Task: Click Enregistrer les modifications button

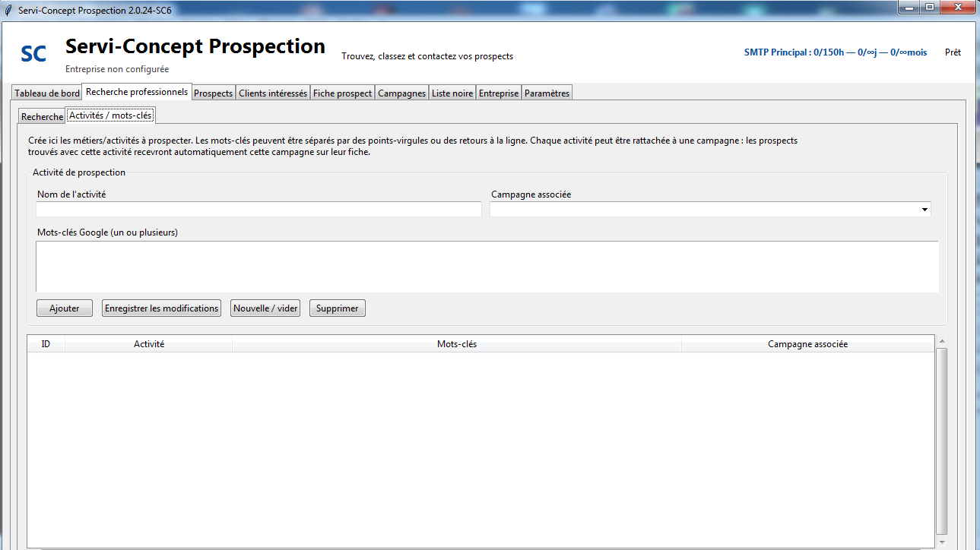Action: pyautogui.click(x=161, y=308)
